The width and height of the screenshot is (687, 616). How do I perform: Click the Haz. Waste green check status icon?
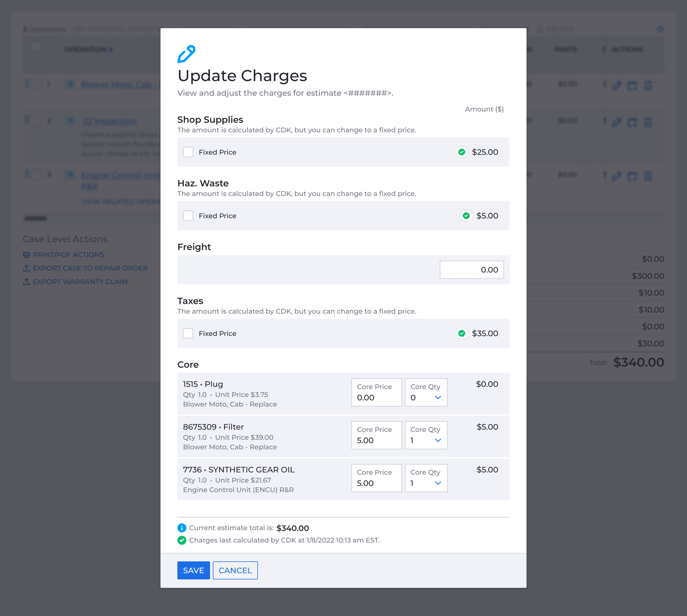[466, 216]
